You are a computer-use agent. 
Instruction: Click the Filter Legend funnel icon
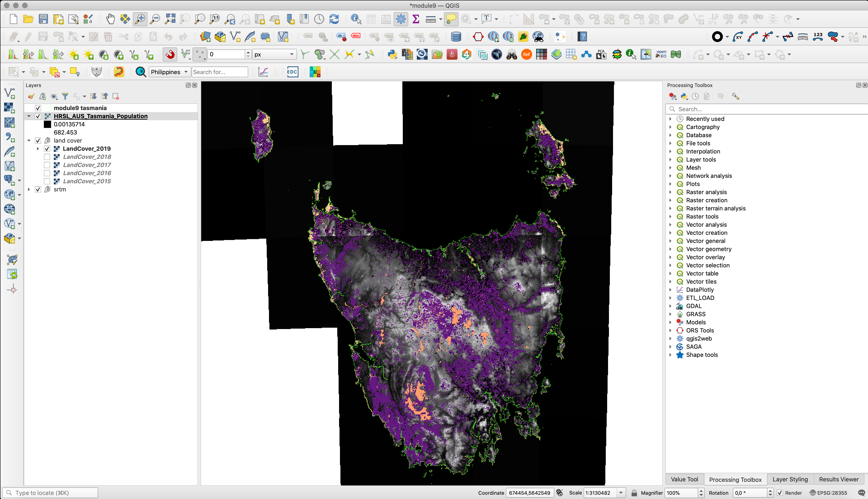(x=65, y=96)
